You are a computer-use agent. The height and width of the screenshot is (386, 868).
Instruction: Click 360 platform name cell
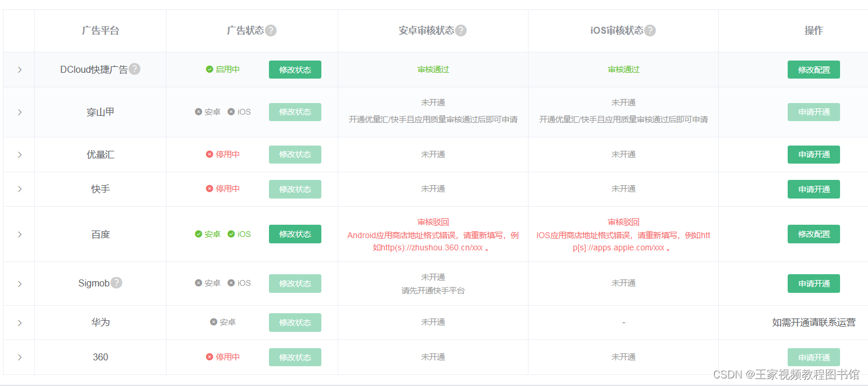point(100,357)
